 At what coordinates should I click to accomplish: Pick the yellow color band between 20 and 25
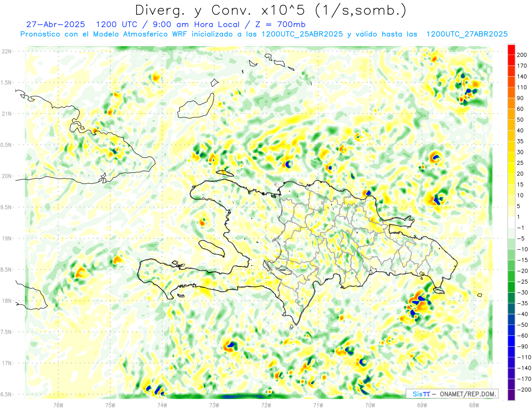pyautogui.click(x=511, y=168)
